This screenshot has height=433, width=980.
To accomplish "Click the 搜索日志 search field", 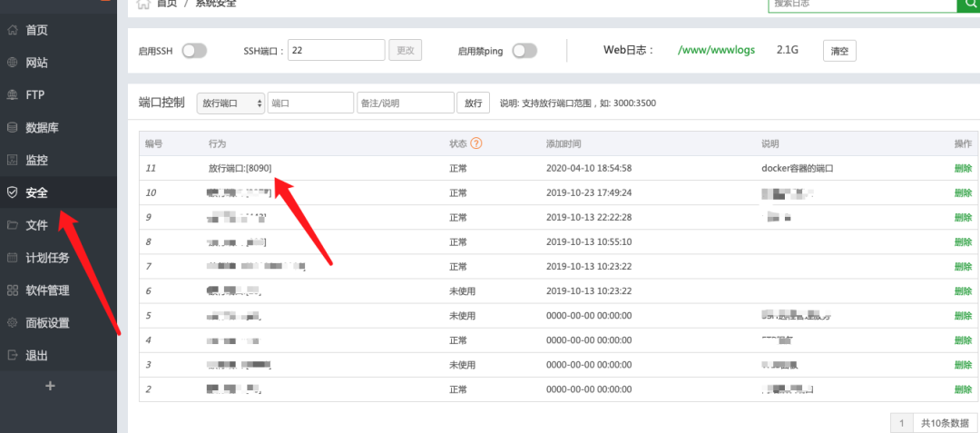I will (x=863, y=4).
